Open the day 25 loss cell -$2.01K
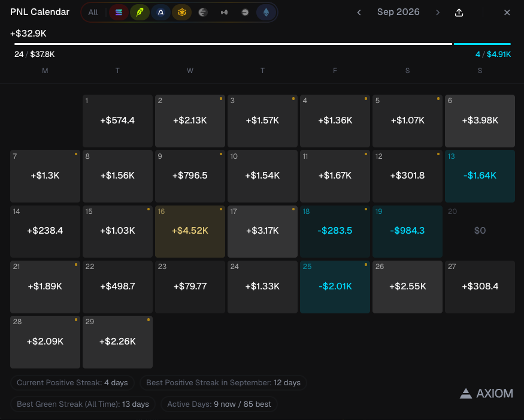Screen dimensions: 524x420 click(x=335, y=287)
